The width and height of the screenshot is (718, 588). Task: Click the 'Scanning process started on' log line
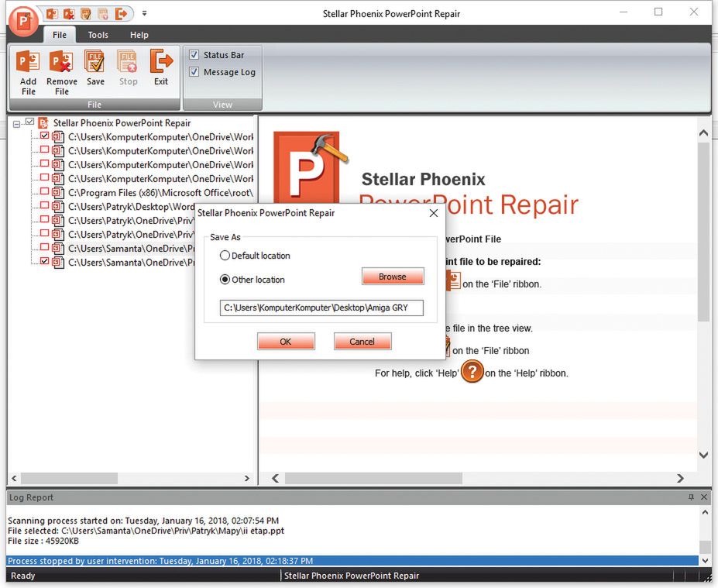pos(143,521)
